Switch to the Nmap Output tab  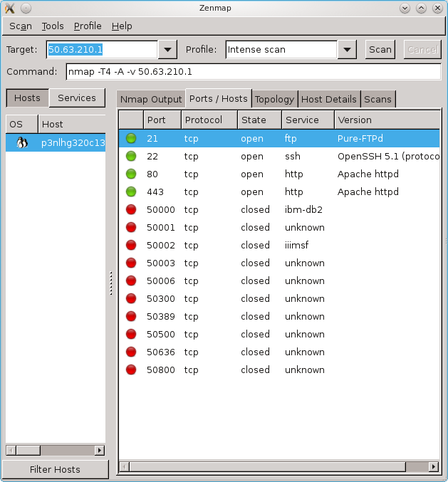tap(151, 99)
